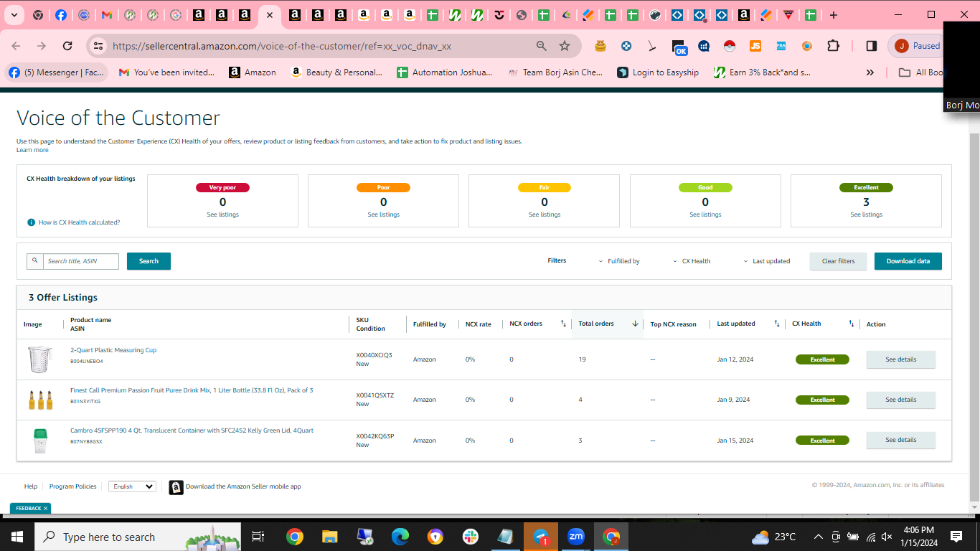
Task: Switch to the Gmail browser tab
Action: (x=107, y=14)
